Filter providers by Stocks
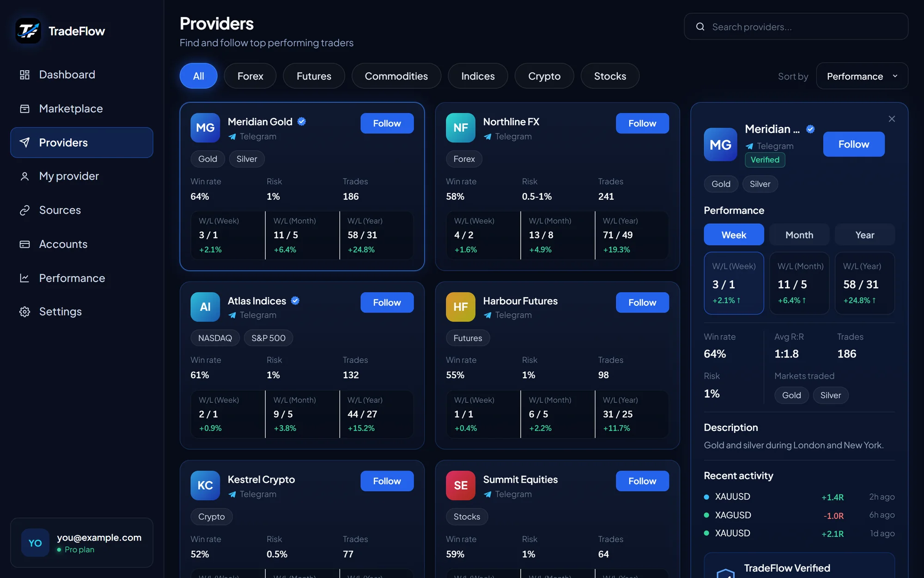The image size is (924, 578). [x=610, y=76]
